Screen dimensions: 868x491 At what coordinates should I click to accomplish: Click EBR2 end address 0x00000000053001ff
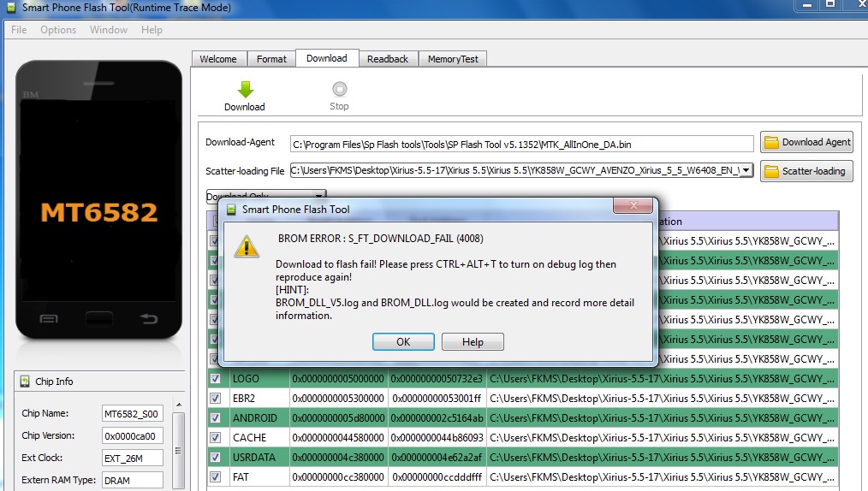[x=437, y=398]
